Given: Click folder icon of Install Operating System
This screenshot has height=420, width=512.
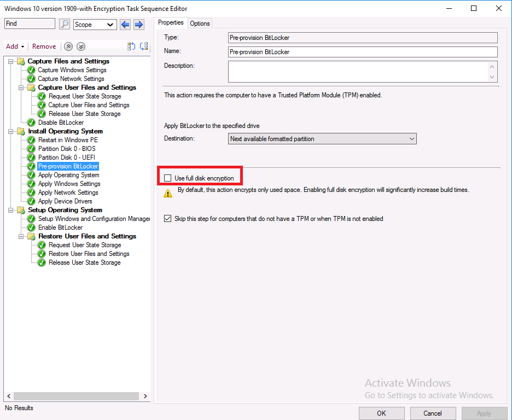Looking at the screenshot, I should point(21,131).
